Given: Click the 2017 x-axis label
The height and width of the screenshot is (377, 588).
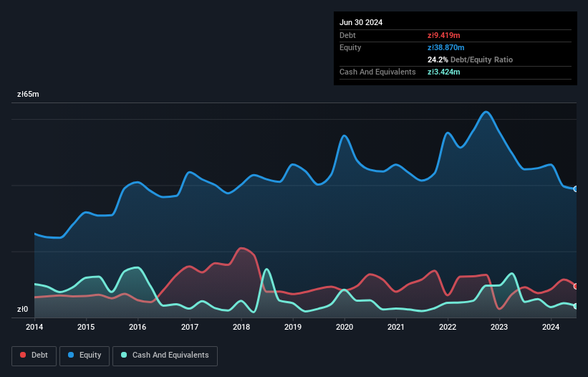Looking at the screenshot, I should click(x=190, y=327).
